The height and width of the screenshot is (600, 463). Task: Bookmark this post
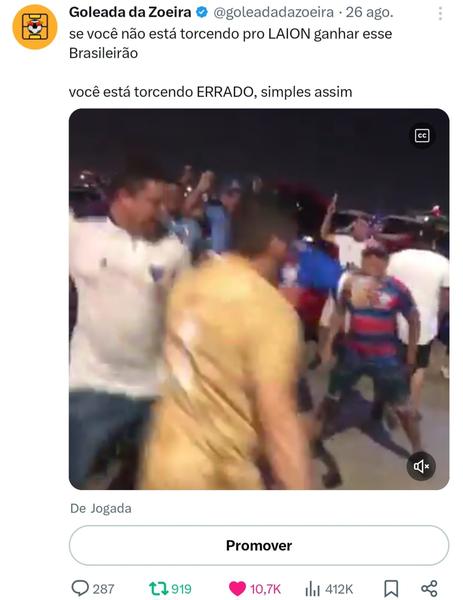pyautogui.click(x=391, y=589)
